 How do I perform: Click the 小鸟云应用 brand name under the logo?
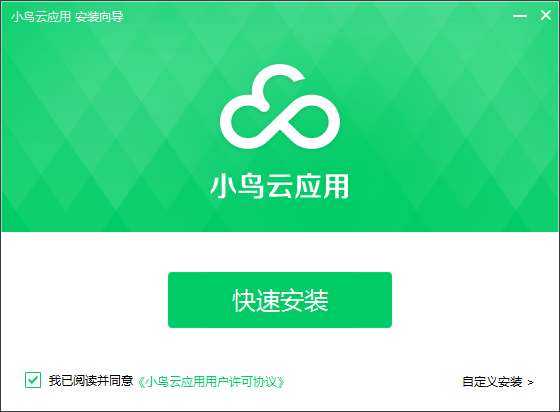point(280,186)
